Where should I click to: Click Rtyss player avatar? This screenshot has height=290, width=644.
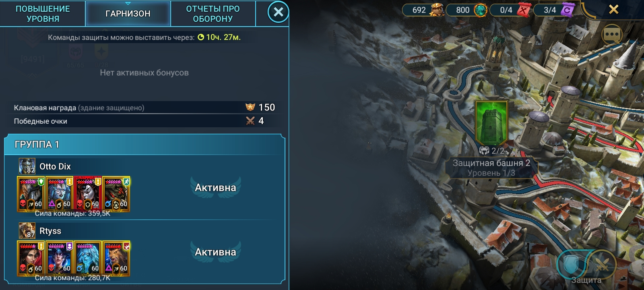pos(27,230)
